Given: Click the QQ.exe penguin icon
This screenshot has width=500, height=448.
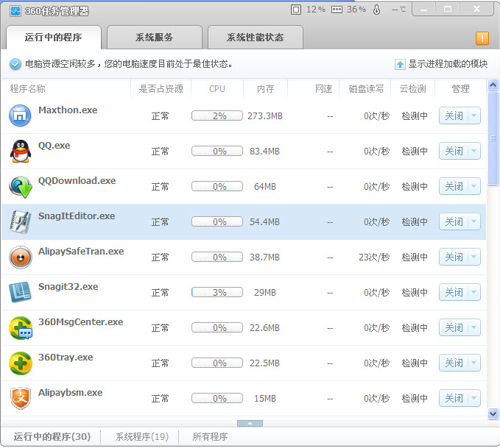Looking at the screenshot, I should click(21, 152).
